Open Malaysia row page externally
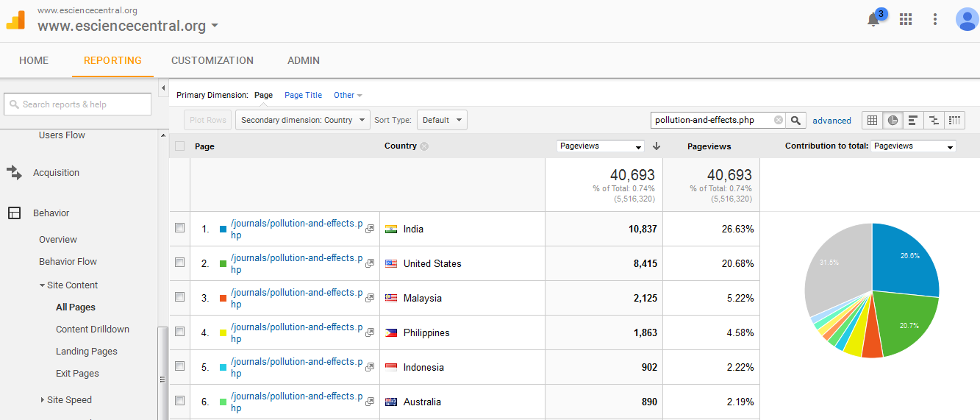 click(370, 298)
